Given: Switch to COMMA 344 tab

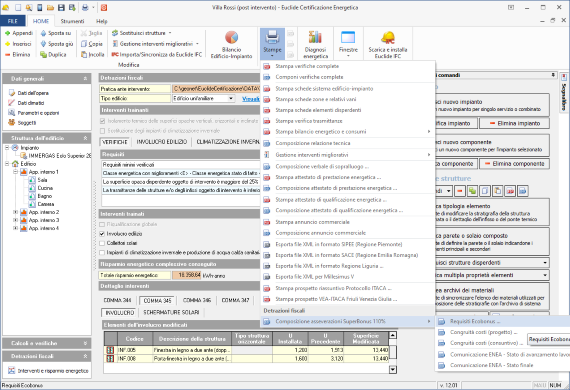Looking at the screenshot, I should coord(117,300).
